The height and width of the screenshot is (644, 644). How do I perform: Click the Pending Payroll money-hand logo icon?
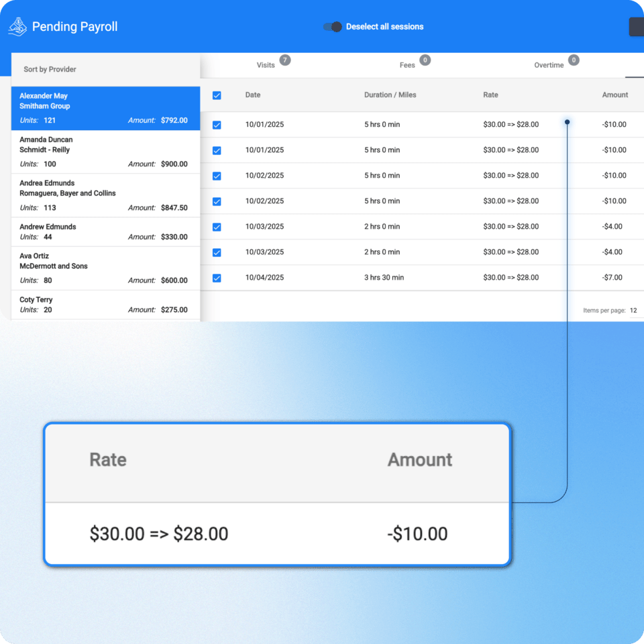[17, 26]
